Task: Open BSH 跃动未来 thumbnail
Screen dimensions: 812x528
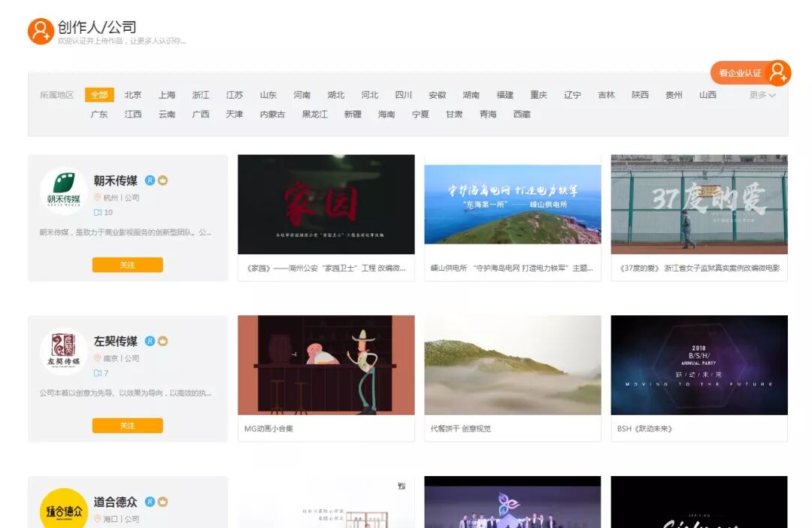Action: tap(699, 365)
